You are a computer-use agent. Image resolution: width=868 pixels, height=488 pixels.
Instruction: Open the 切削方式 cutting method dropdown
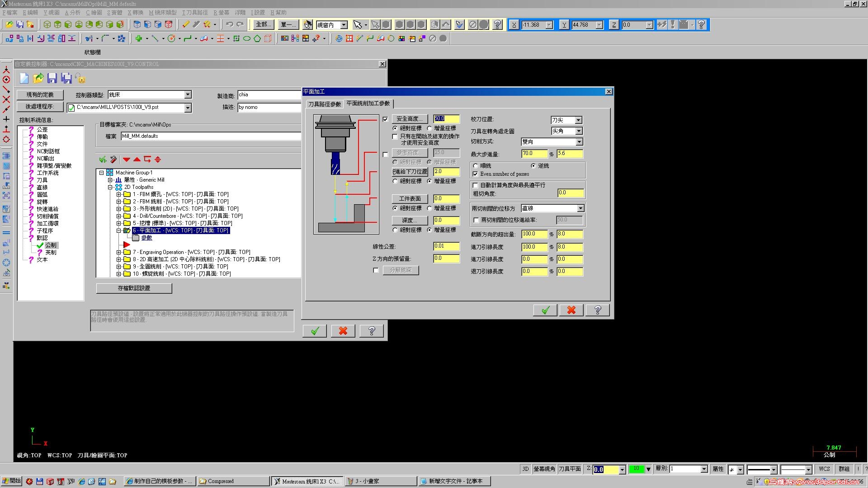click(579, 142)
